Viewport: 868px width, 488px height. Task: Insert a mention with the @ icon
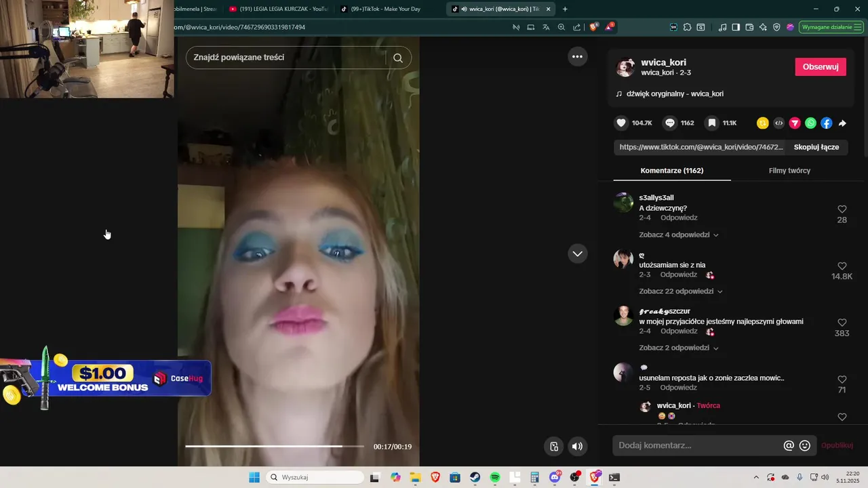[789, 445]
